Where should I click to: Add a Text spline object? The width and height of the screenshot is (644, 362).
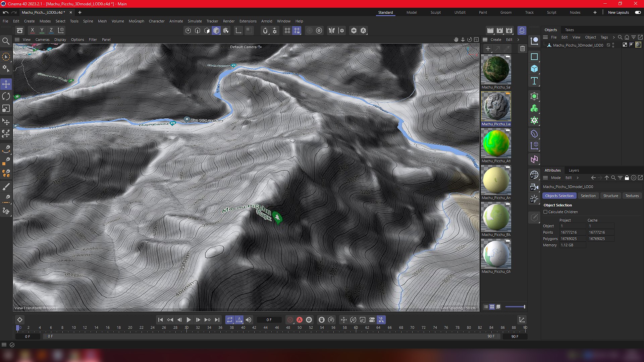coord(534,81)
